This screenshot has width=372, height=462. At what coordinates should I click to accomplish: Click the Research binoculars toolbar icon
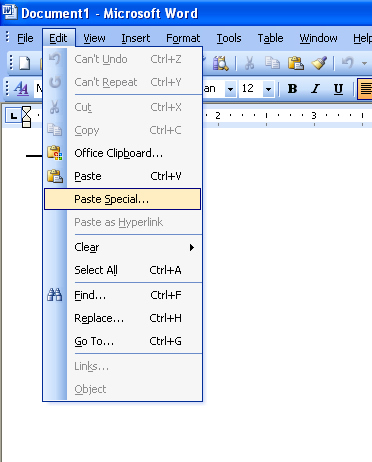(x=221, y=63)
